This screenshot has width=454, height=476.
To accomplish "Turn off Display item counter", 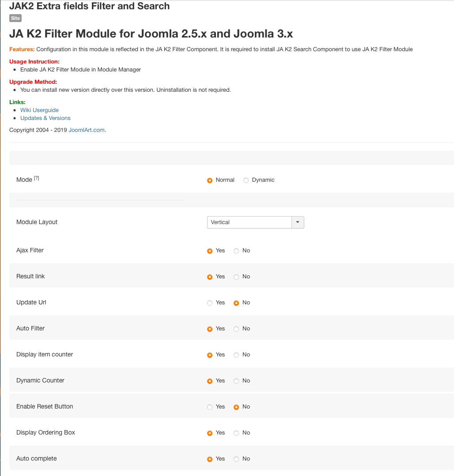I will tap(236, 355).
